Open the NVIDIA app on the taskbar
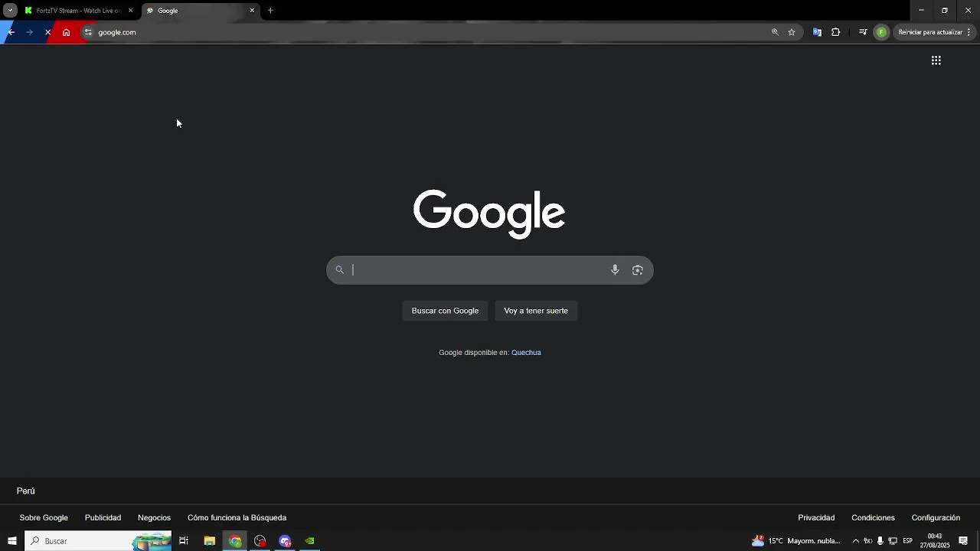Viewport: 980px width, 551px height. [x=310, y=541]
